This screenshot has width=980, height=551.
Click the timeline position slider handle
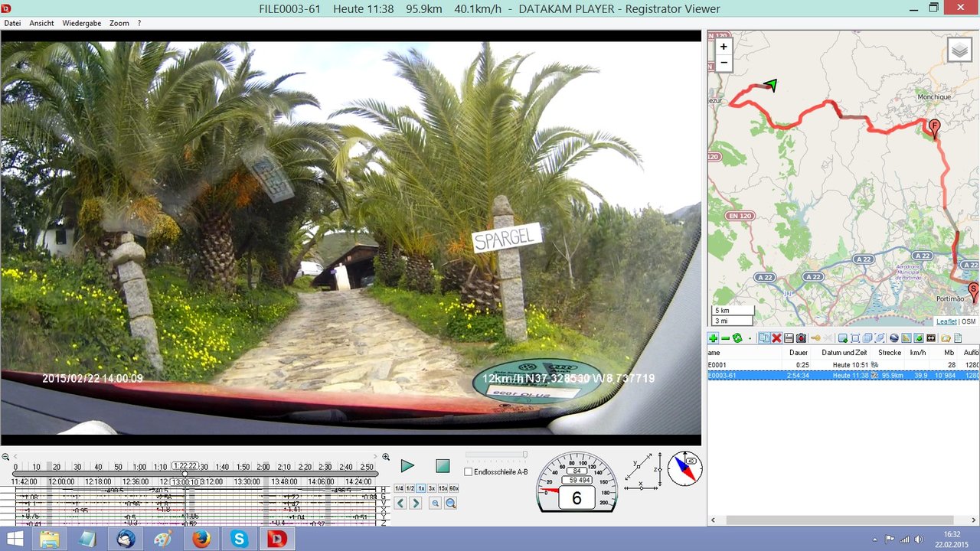click(x=185, y=474)
